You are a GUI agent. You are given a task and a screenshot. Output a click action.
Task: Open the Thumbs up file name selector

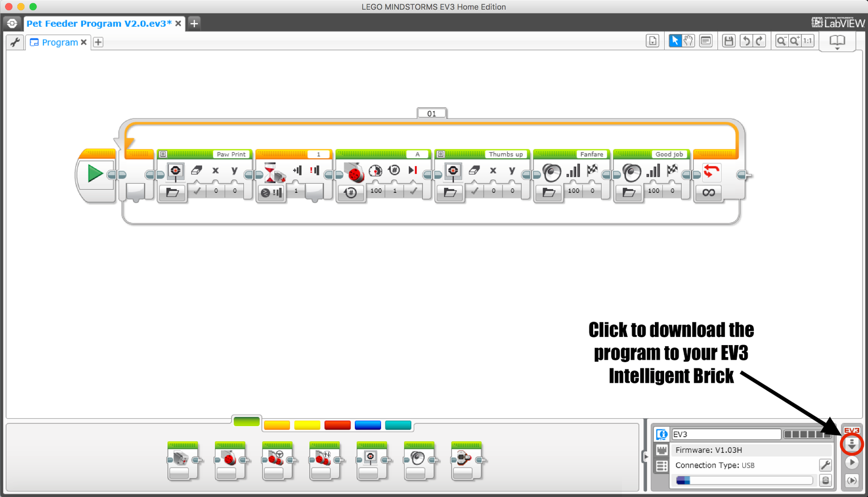click(506, 154)
